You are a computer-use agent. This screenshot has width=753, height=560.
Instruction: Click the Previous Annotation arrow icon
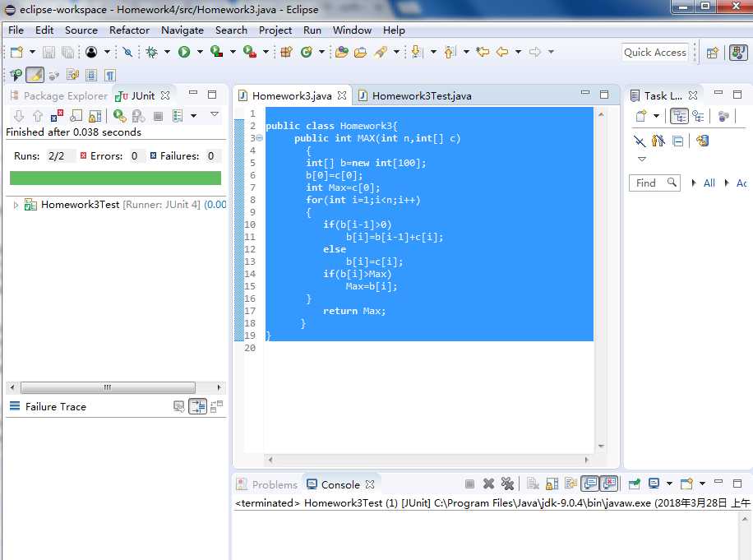450,52
